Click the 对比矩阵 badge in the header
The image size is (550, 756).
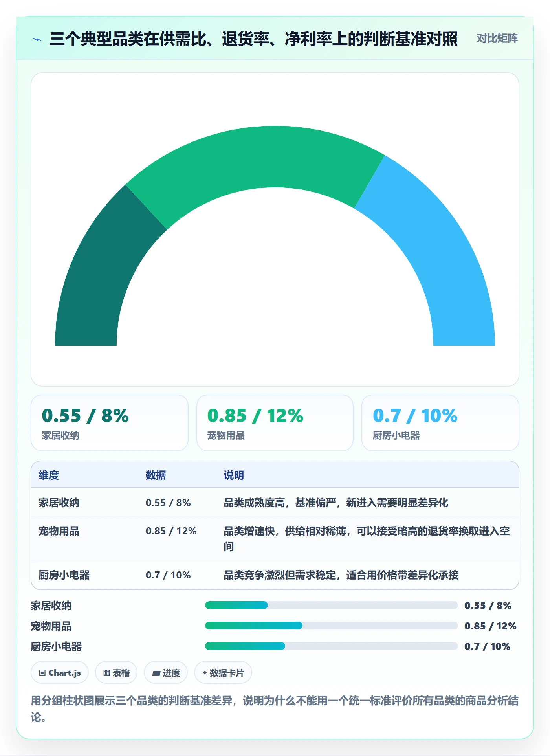[x=497, y=39]
